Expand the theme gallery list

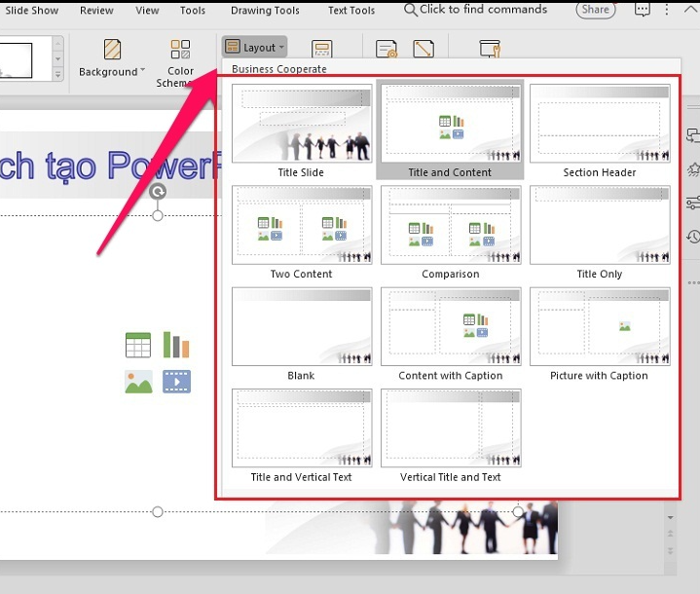point(57,75)
